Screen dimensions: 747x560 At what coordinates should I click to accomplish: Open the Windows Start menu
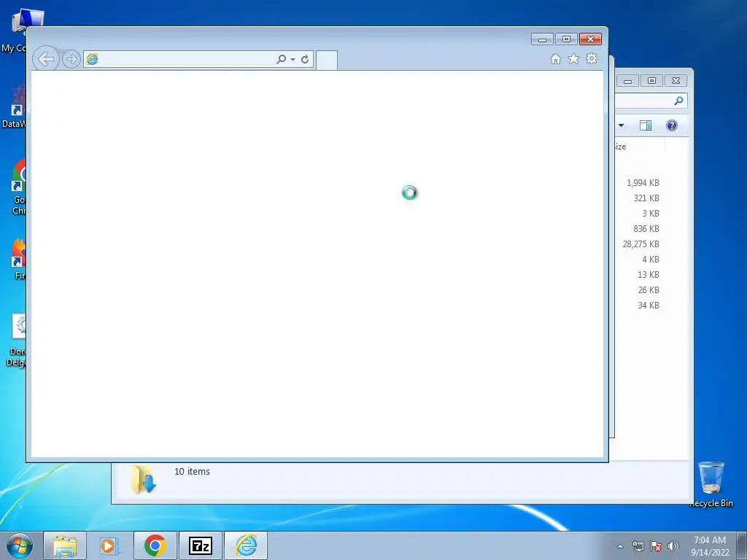(x=20, y=545)
